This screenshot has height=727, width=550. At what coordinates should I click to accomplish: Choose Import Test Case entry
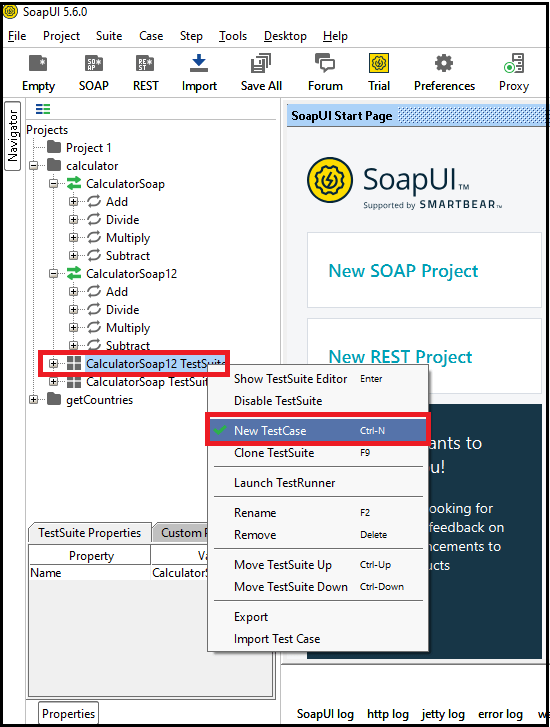coord(317,639)
